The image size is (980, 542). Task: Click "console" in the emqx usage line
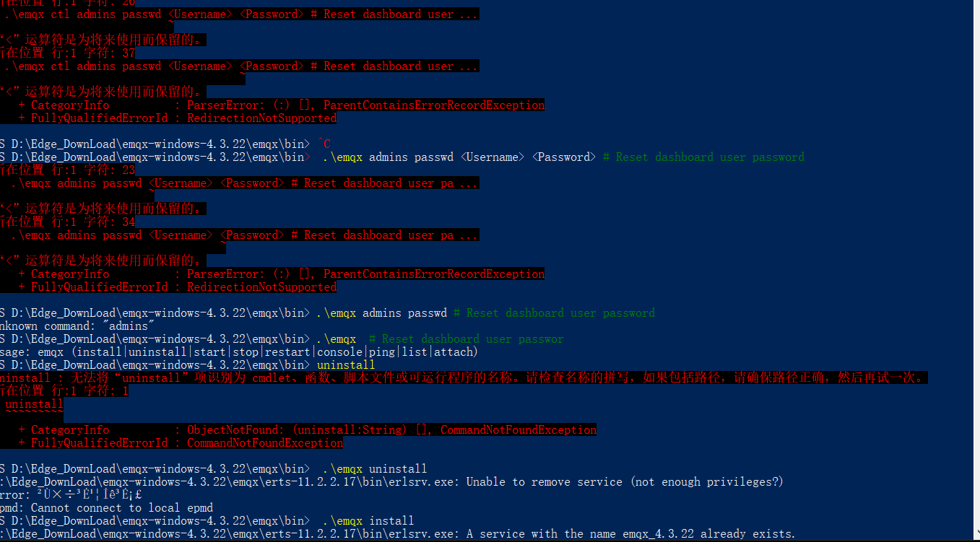[339, 352]
